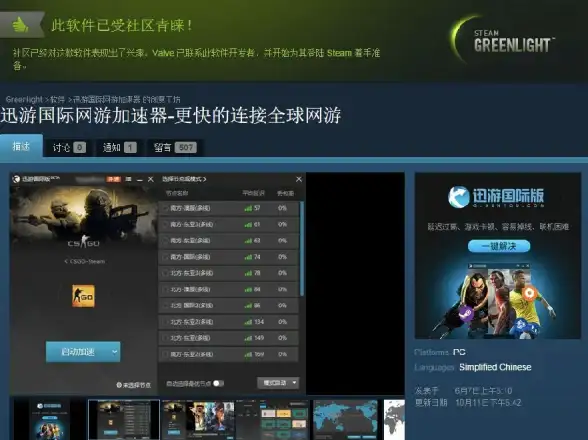
Task: Click signal bars icon on latency 149 row
Action: pos(248,338)
